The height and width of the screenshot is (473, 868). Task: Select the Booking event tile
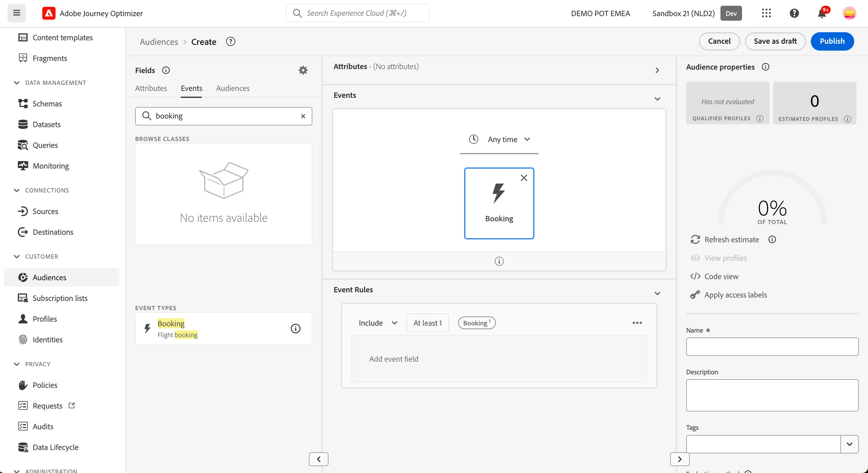499,203
